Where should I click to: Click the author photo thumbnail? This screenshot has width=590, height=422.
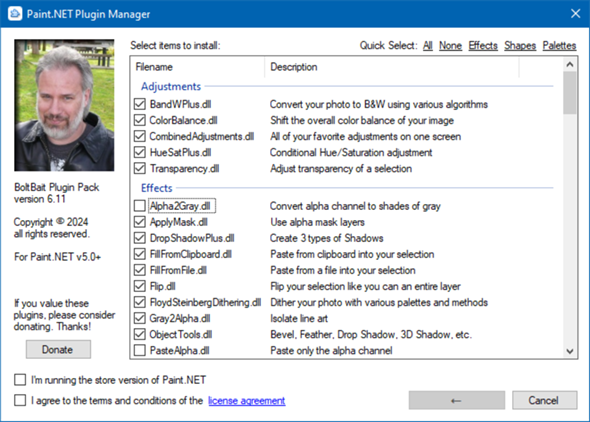click(64, 105)
